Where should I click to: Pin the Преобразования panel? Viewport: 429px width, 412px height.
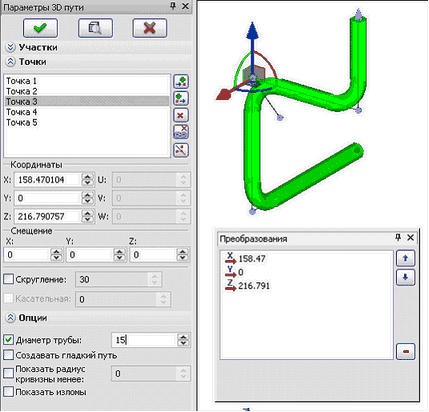point(398,237)
